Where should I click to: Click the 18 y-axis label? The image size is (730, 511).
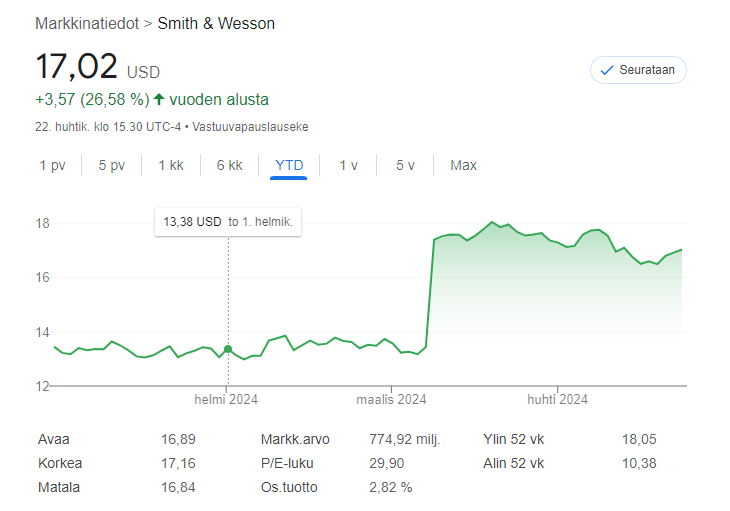point(42,223)
